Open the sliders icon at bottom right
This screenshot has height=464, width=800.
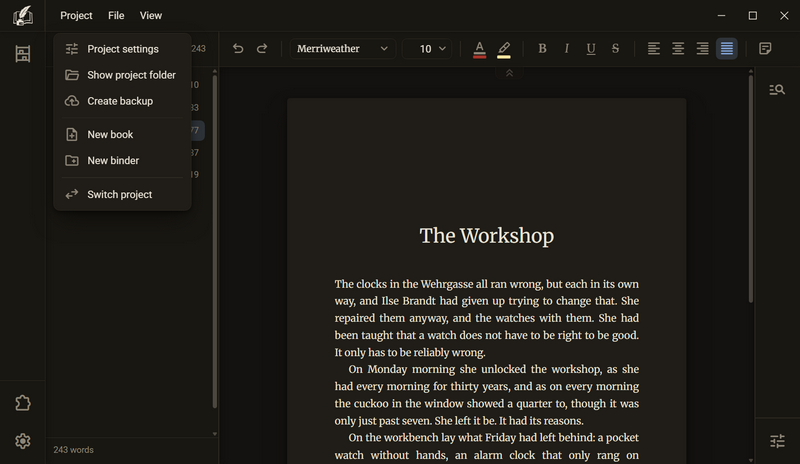click(777, 441)
